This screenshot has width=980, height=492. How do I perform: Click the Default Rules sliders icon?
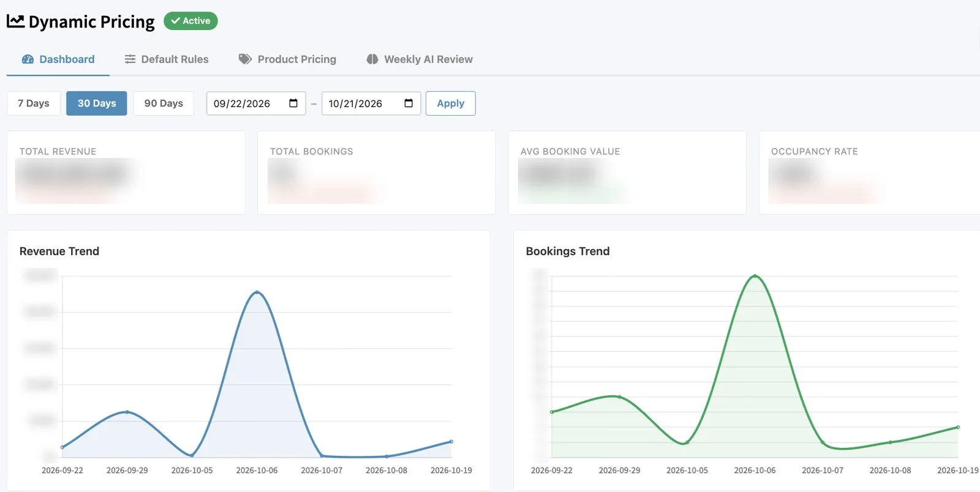click(x=130, y=59)
